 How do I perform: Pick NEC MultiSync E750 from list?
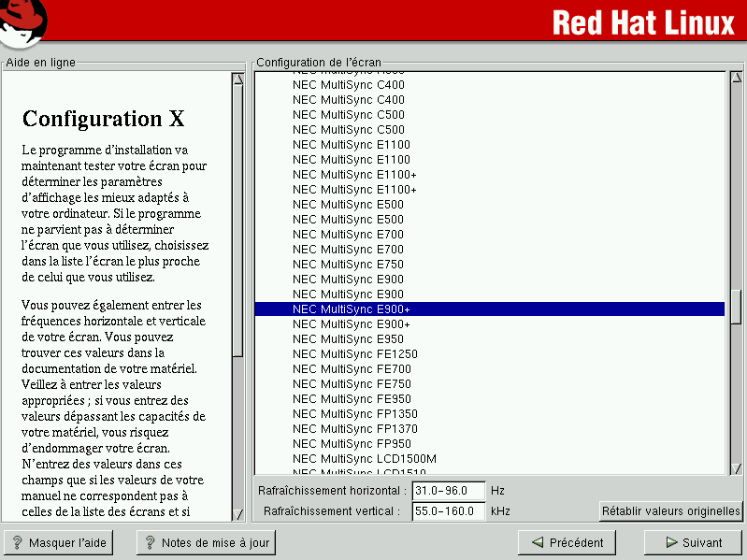point(336,265)
